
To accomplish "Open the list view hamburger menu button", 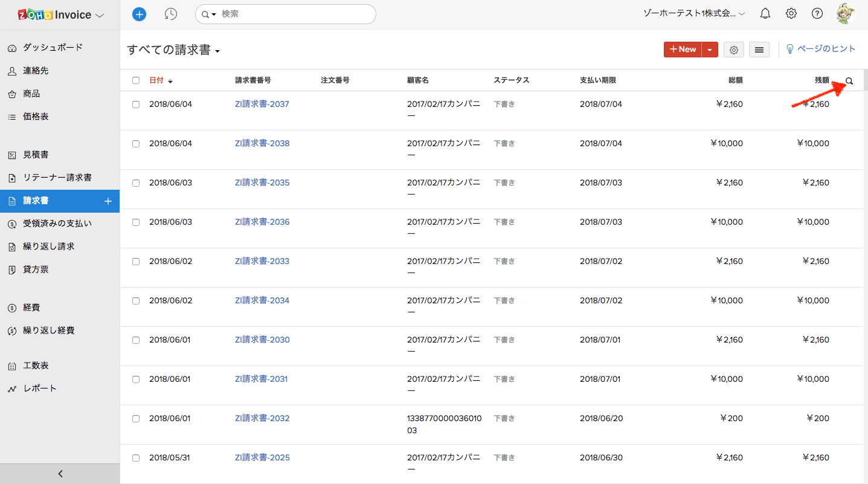I will (x=759, y=50).
